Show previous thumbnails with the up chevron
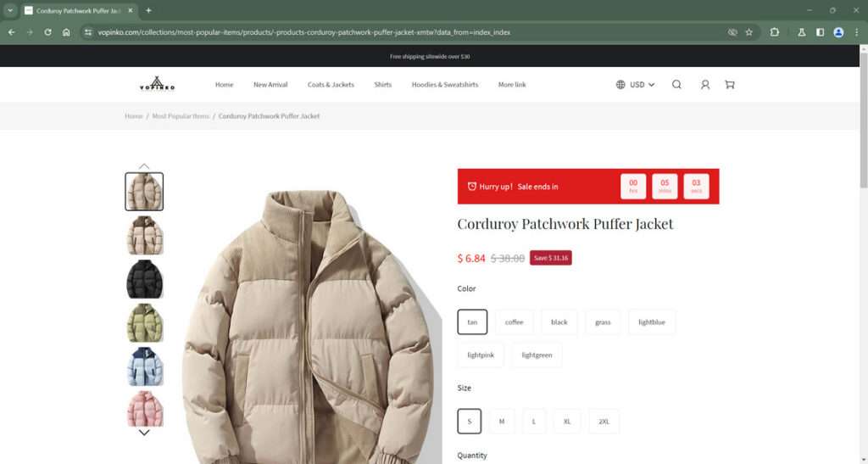This screenshot has height=464, width=868. tap(144, 166)
